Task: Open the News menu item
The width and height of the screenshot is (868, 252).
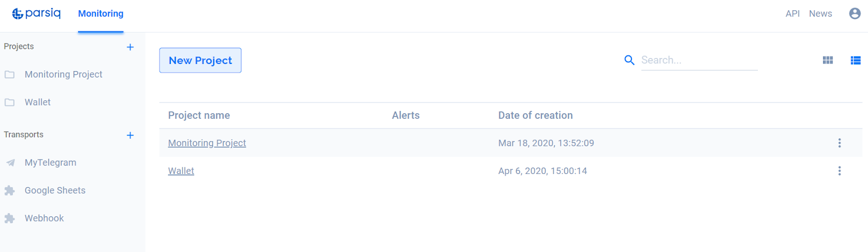Action: coord(820,14)
